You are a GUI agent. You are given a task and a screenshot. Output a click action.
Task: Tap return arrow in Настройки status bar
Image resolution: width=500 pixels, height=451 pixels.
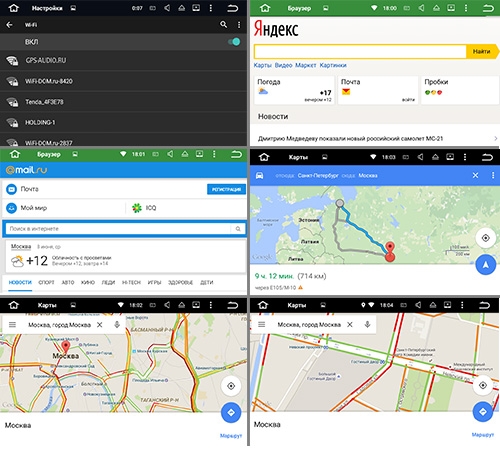click(233, 8)
